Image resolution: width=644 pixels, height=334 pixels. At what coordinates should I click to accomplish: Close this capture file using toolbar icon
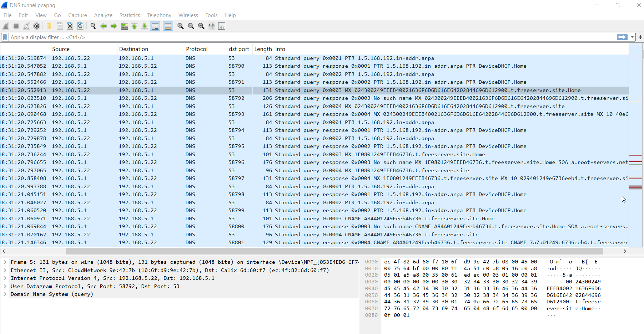pyautogui.click(x=70, y=26)
